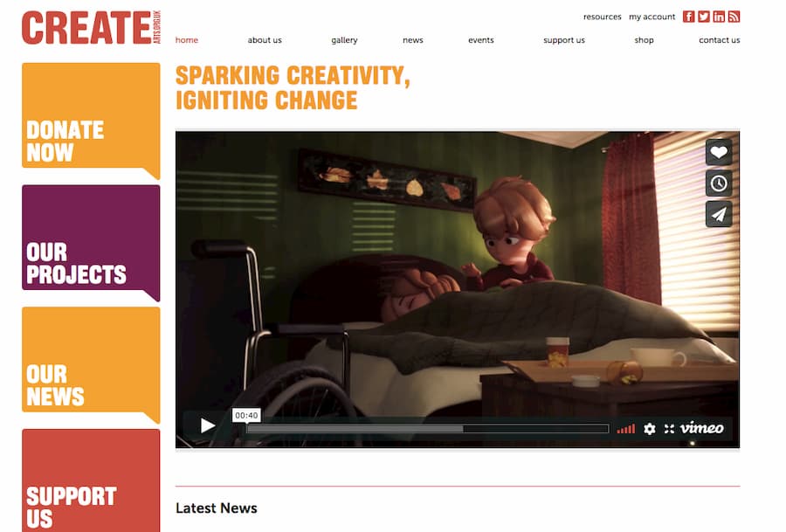Open the Our Projects tile
This screenshot has height=532, width=786.
coord(91,243)
